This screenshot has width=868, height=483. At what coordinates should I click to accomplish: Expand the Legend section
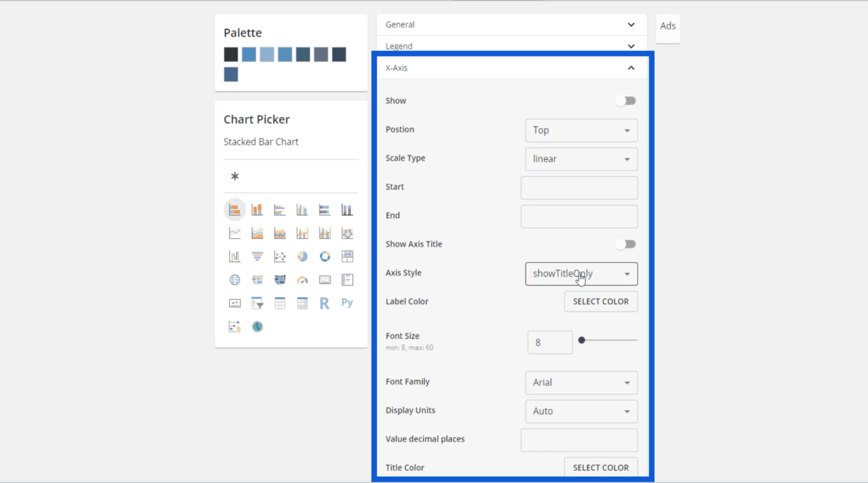512,45
